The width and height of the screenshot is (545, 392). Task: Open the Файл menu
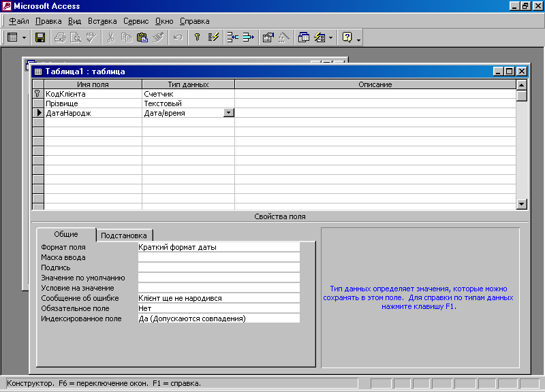click(x=19, y=21)
